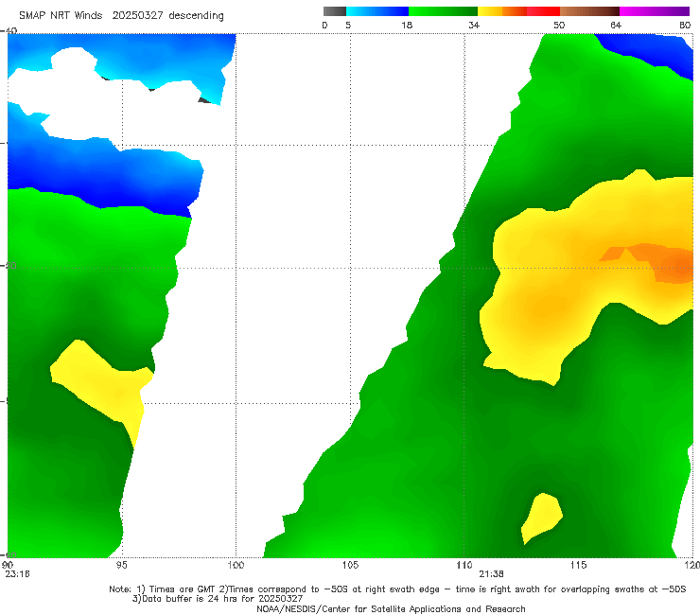Click the colorbar label '50'

tap(559, 25)
